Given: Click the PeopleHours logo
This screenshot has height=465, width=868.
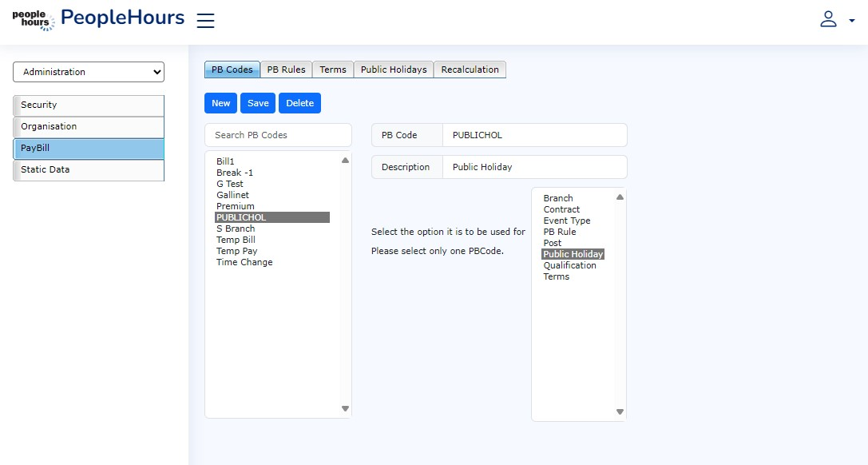Looking at the screenshot, I should 34,20.
